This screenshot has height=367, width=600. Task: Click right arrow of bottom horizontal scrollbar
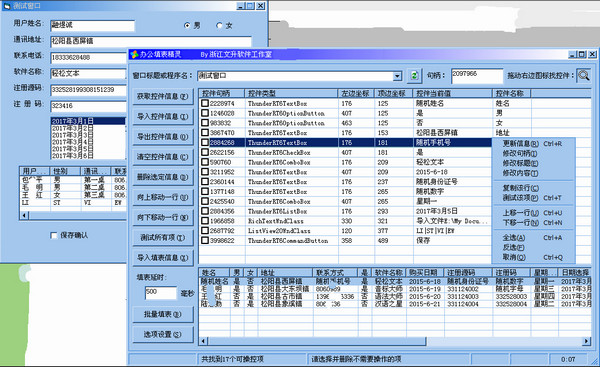point(587,341)
